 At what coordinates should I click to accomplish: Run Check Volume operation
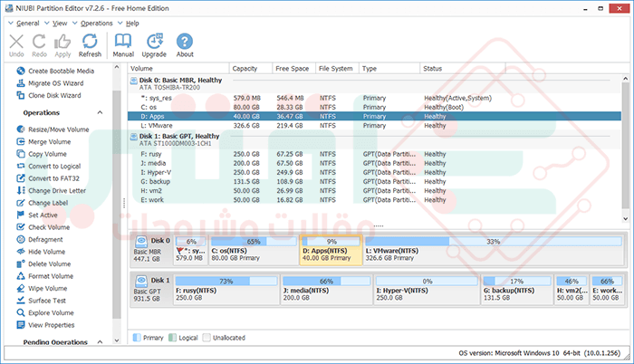tap(43, 227)
